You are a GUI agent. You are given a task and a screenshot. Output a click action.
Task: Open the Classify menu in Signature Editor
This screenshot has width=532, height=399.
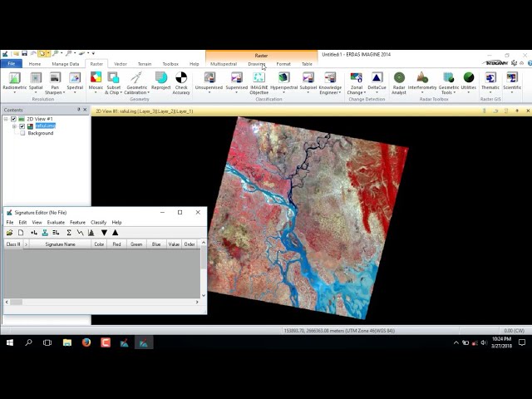pyautogui.click(x=98, y=222)
